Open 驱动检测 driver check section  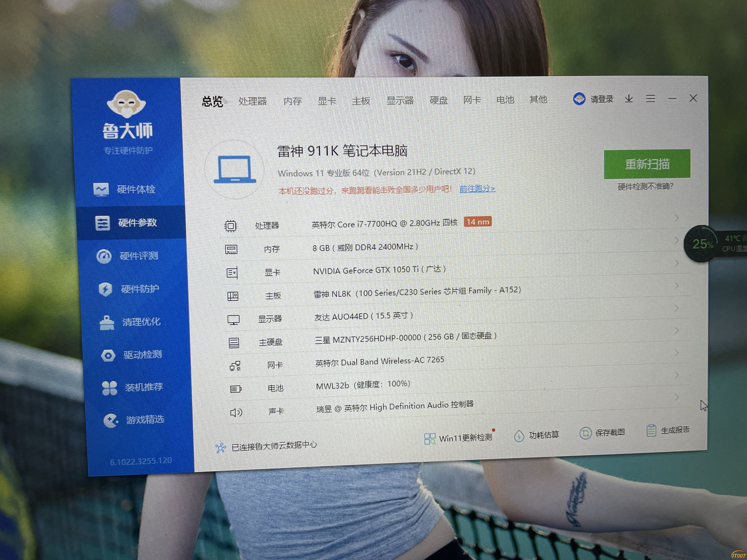click(131, 355)
